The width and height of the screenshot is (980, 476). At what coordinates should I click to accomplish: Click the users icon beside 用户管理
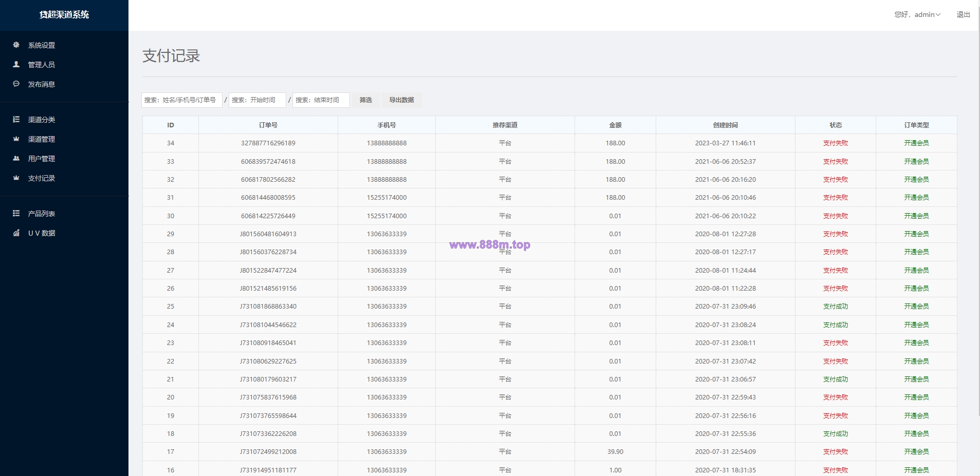[x=16, y=158]
